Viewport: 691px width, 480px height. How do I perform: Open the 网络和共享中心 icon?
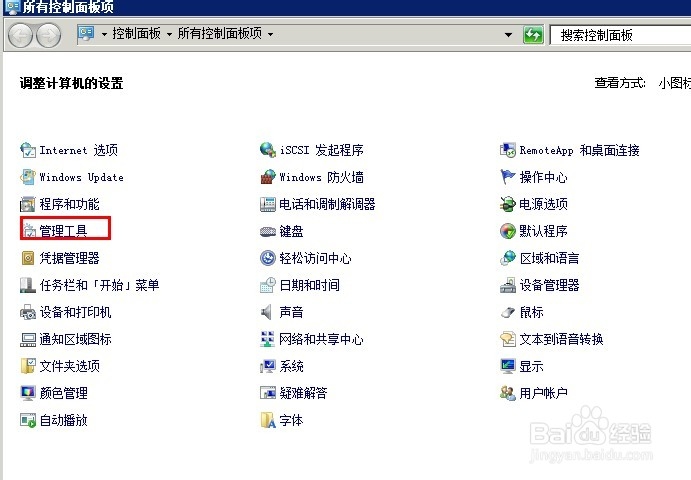[x=267, y=339]
